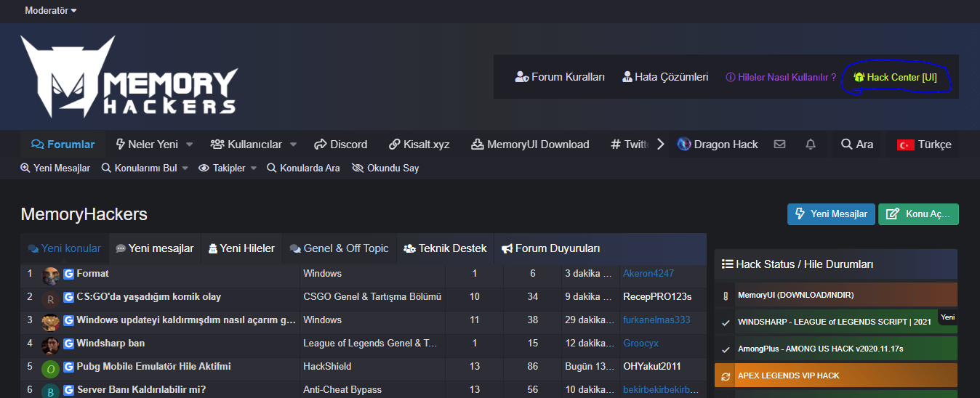Open AmongPlus Among Us Hack entry
Viewport: 980px width, 398px height.
point(836,349)
